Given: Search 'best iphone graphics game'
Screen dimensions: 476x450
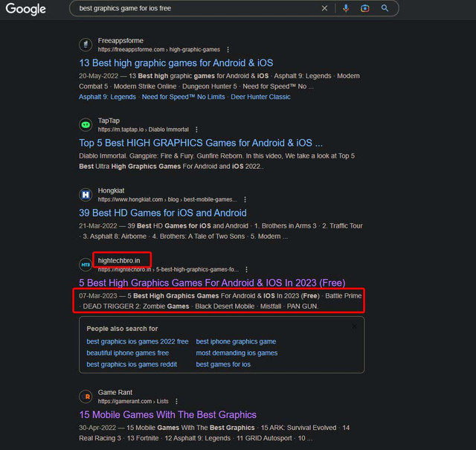Looking at the screenshot, I should pyautogui.click(x=236, y=341).
